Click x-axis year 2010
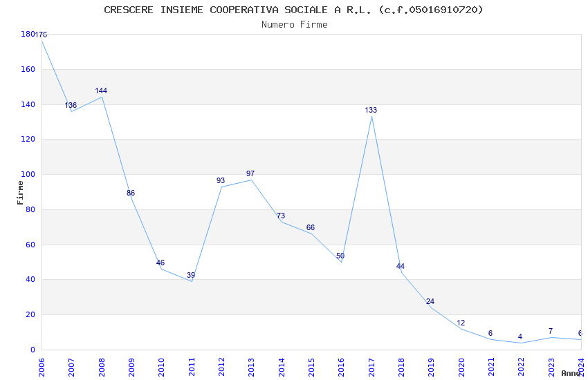This screenshot has height=380, width=588. point(162,368)
